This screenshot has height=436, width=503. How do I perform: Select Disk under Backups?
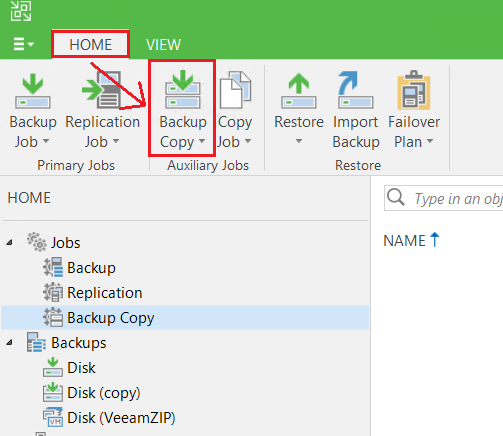click(81, 367)
